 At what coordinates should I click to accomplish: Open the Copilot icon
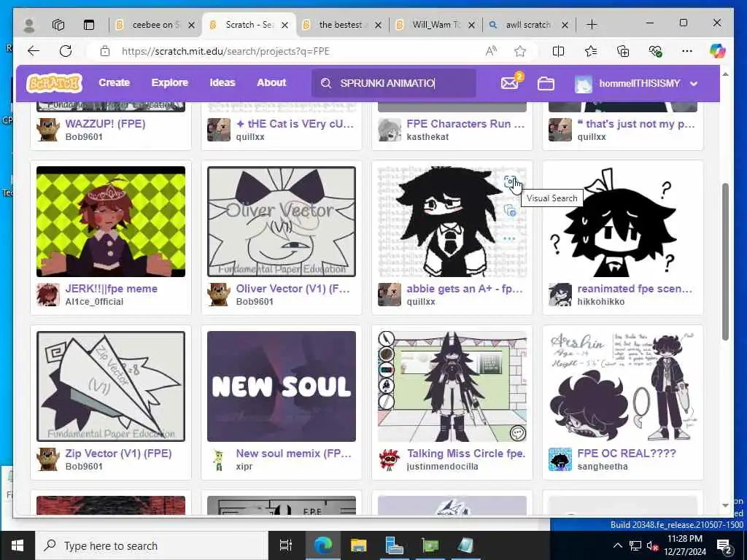coord(717,51)
